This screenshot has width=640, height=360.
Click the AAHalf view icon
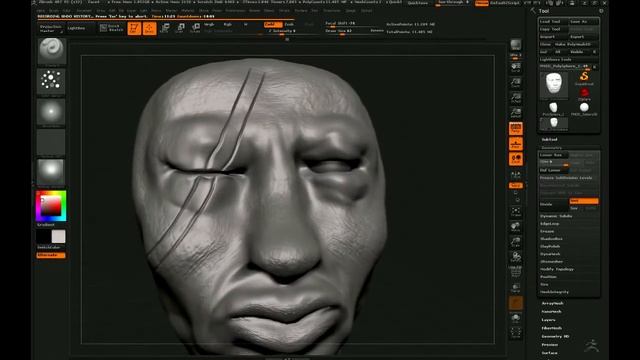516,113
